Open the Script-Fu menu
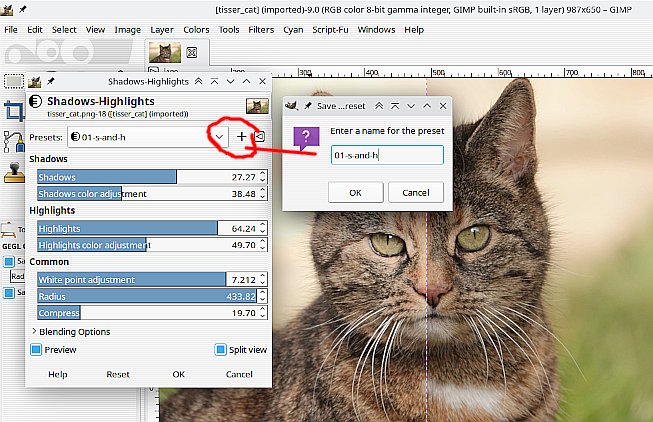The width and height of the screenshot is (653, 422). pos(330,30)
